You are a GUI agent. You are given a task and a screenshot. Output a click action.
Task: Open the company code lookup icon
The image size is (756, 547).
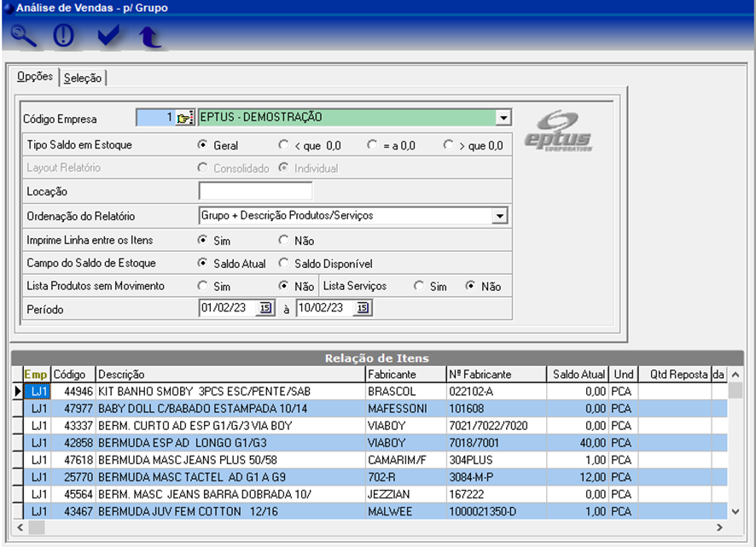click(x=184, y=118)
